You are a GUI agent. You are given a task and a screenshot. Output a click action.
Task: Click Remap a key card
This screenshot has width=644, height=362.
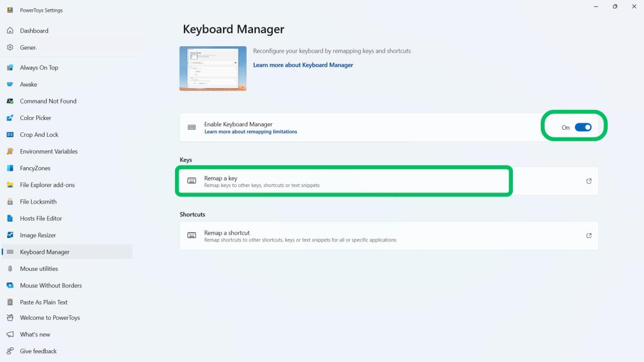point(389,181)
